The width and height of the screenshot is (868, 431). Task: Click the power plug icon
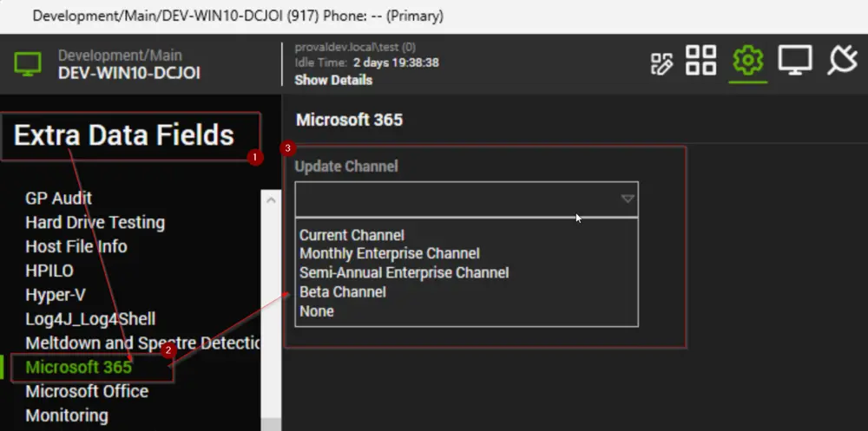[843, 60]
